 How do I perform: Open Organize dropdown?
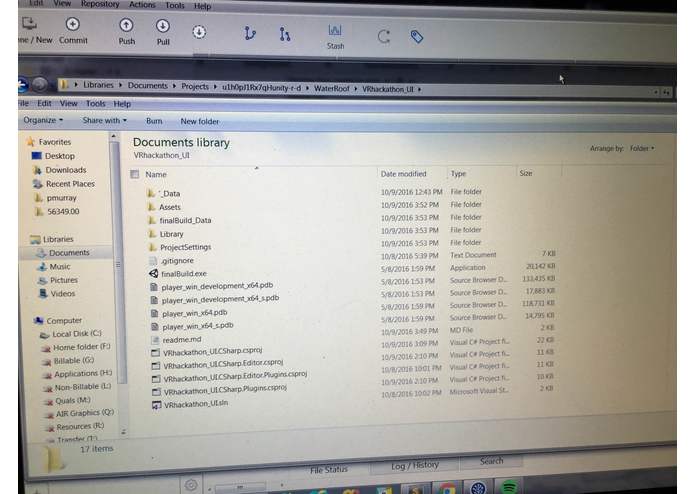pyautogui.click(x=43, y=120)
